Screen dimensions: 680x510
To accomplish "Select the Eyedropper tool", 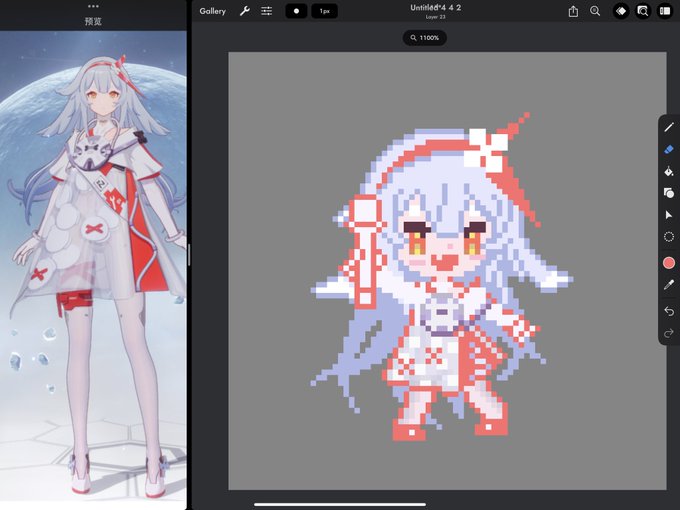I will 669,284.
